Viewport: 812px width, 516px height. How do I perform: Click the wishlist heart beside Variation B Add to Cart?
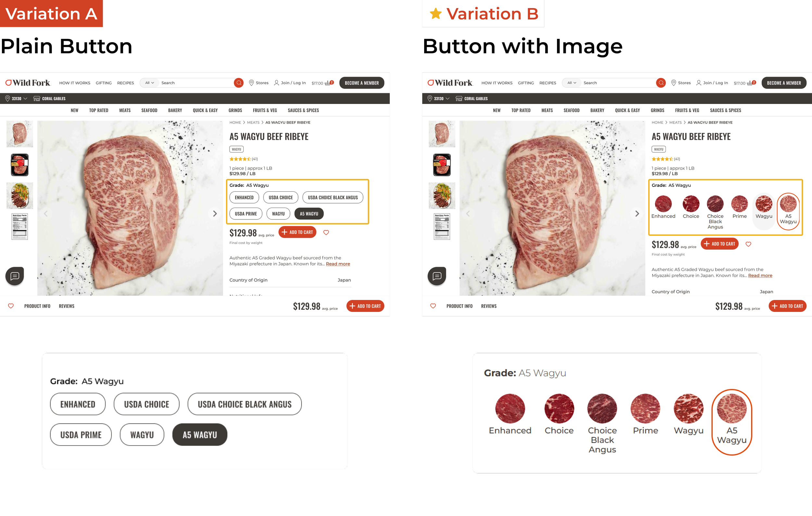tap(748, 244)
